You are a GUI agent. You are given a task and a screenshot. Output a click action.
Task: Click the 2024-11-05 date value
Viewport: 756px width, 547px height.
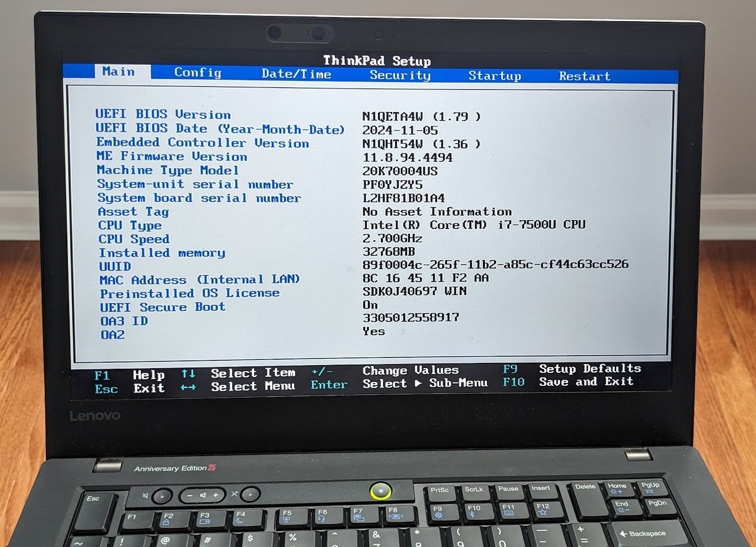click(x=400, y=130)
